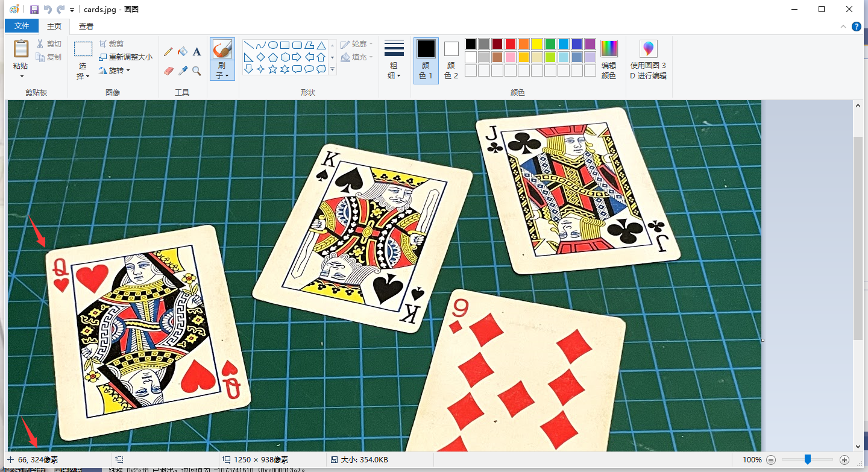Activate 颜色 2 background color

tap(451, 60)
